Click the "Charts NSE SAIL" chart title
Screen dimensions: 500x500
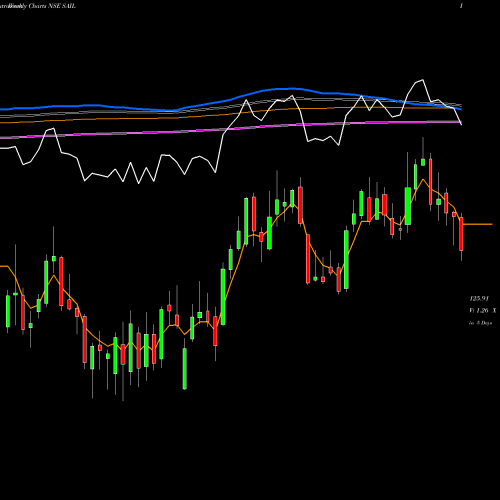tap(52, 6)
